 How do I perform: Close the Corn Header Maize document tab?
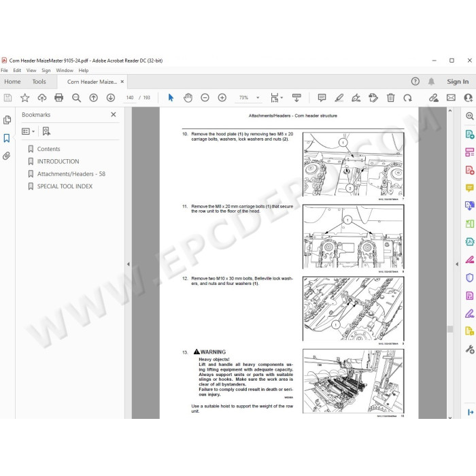[122, 82]
